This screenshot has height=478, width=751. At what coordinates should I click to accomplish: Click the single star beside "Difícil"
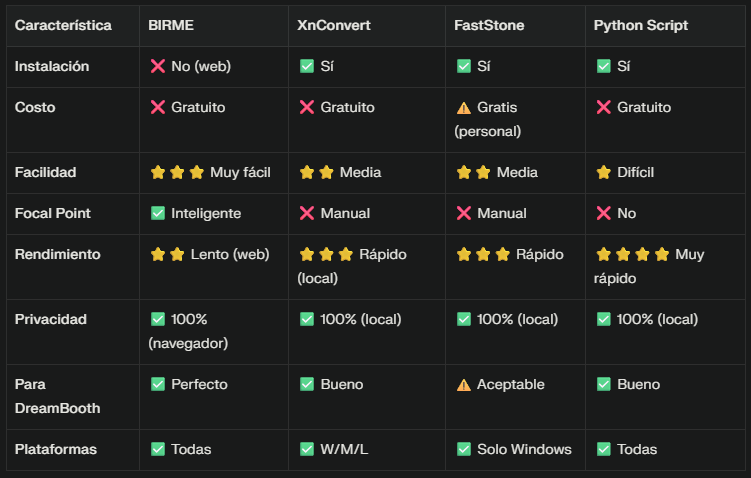coord(603,172)
